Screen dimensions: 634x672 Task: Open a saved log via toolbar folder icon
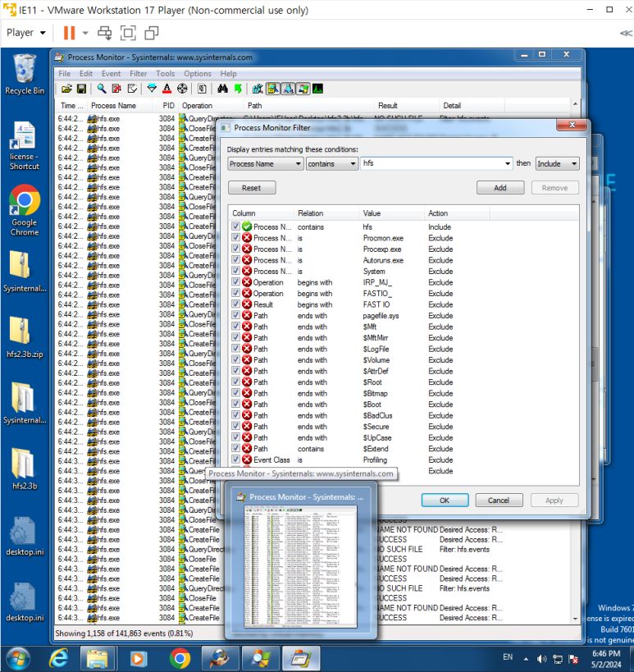click(66, 89)
